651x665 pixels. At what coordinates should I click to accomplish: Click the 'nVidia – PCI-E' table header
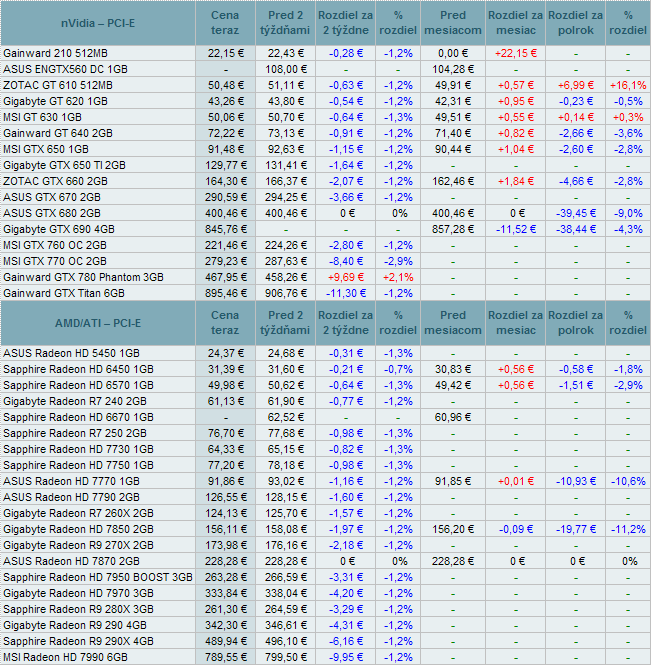(98, 23)
